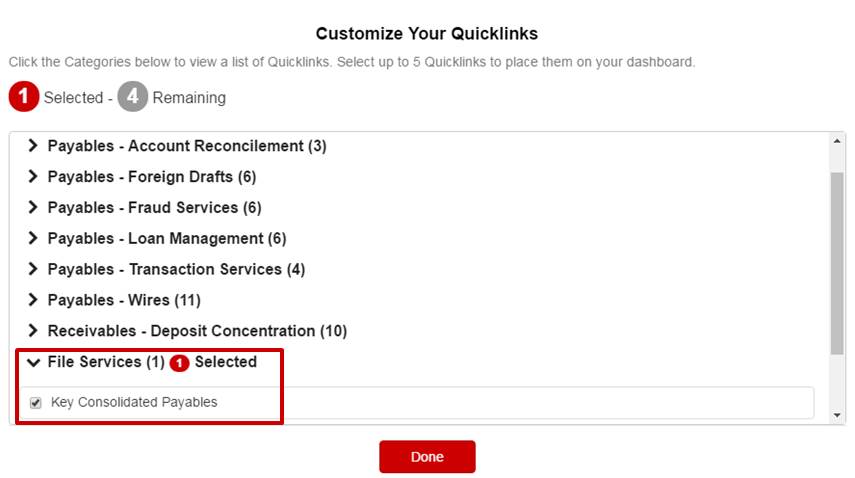
Task: Open Receivables - Deposit Concentration (10) label
Action: coord(197,331)
